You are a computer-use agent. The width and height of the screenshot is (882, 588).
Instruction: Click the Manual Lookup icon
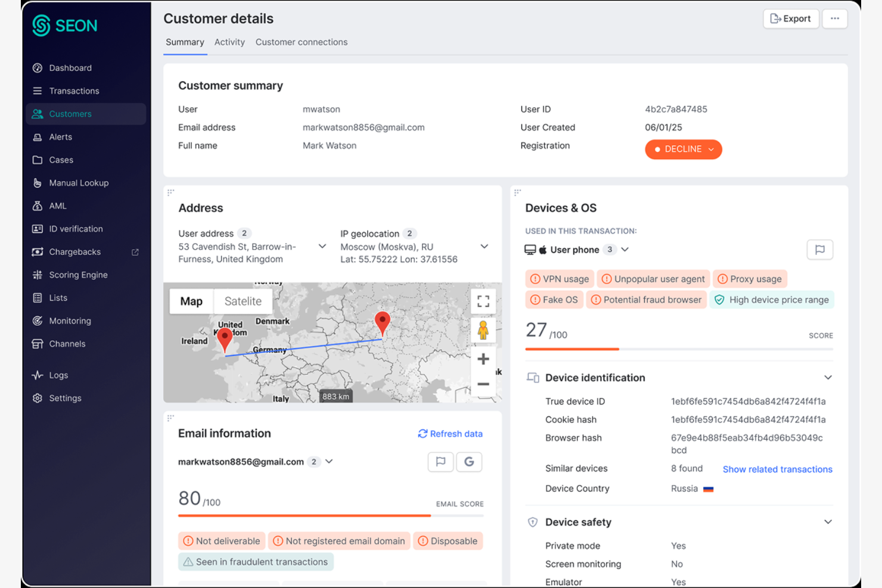coord(38,183)
